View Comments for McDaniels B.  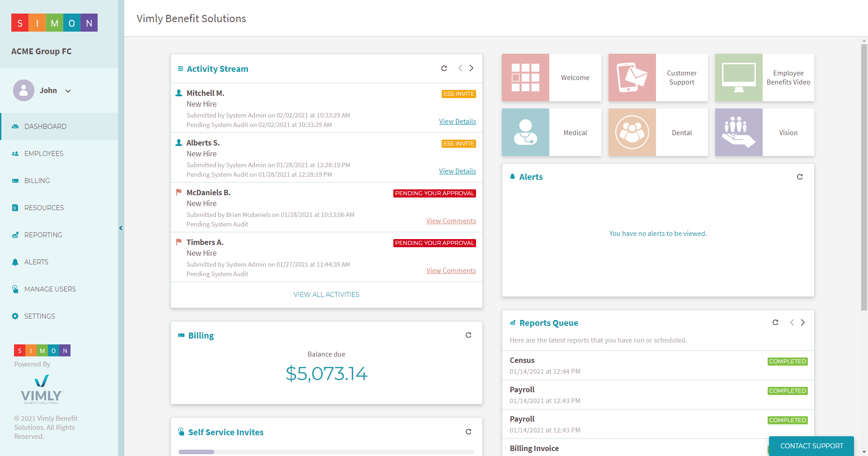click(451, 221)
